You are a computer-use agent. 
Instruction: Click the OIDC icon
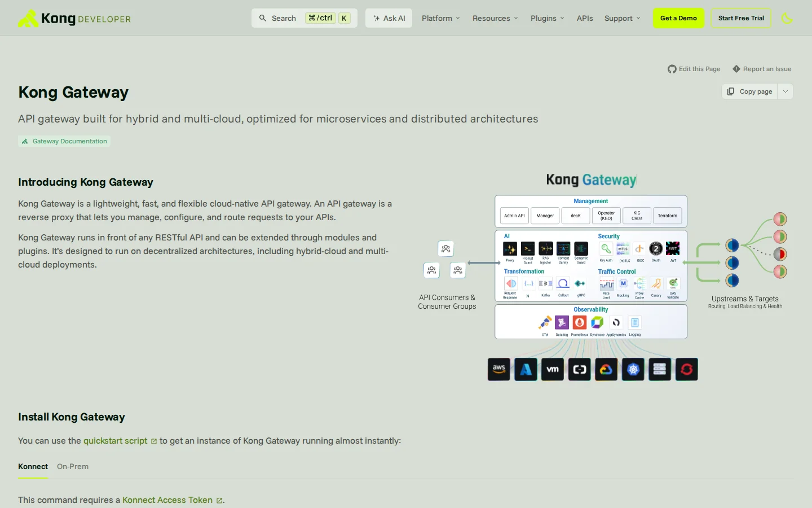640,249
